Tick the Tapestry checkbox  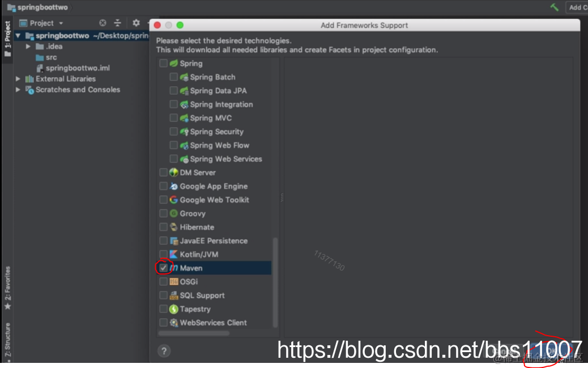tap(164, 308)
